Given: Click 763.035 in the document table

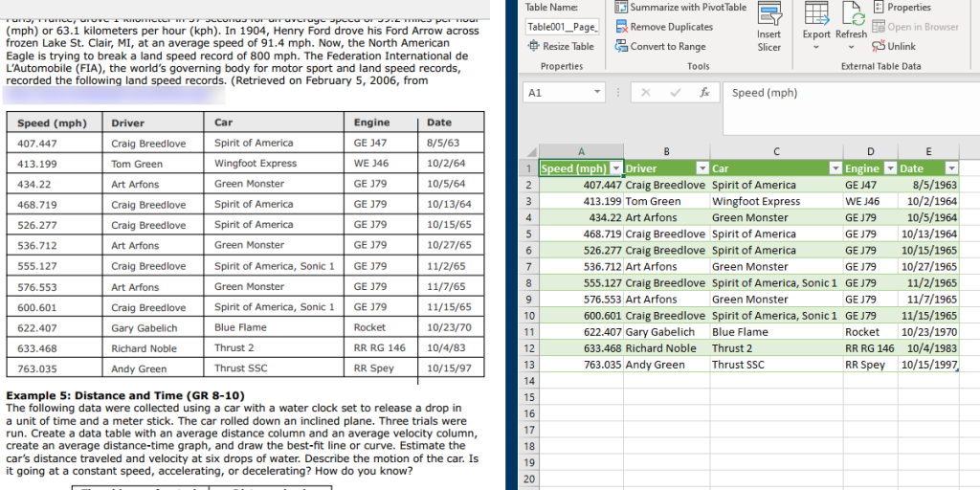Looking at the screenshot, I should click(x=37, y=368).
